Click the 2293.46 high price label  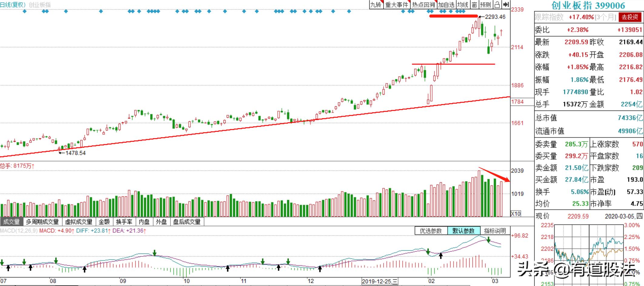click(495, 17)
